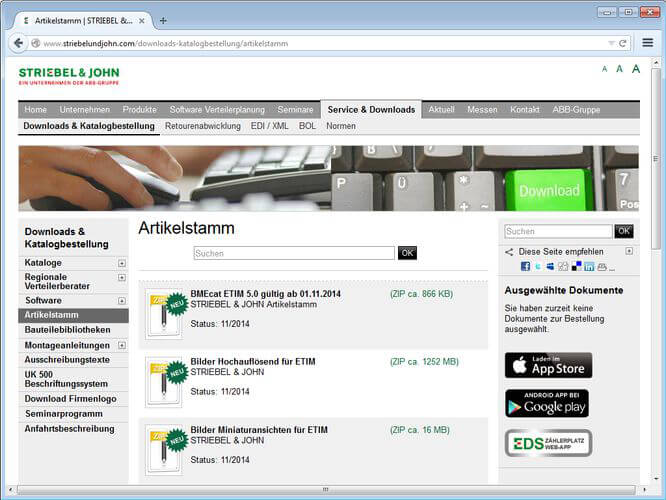Click OK next to the main search field

pos(407,253)
